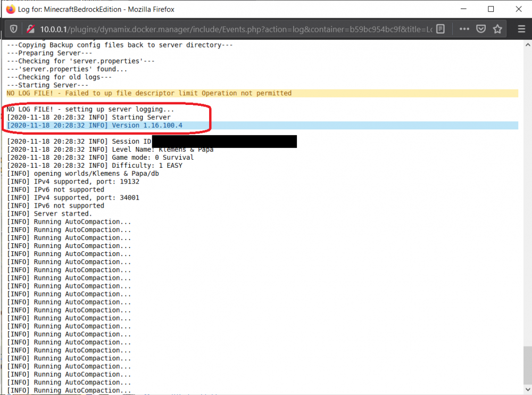Click the window title 'Log for: MinecraftBedrockEdition'
Viewport: 532px width, 395px height.
[96, 9]
